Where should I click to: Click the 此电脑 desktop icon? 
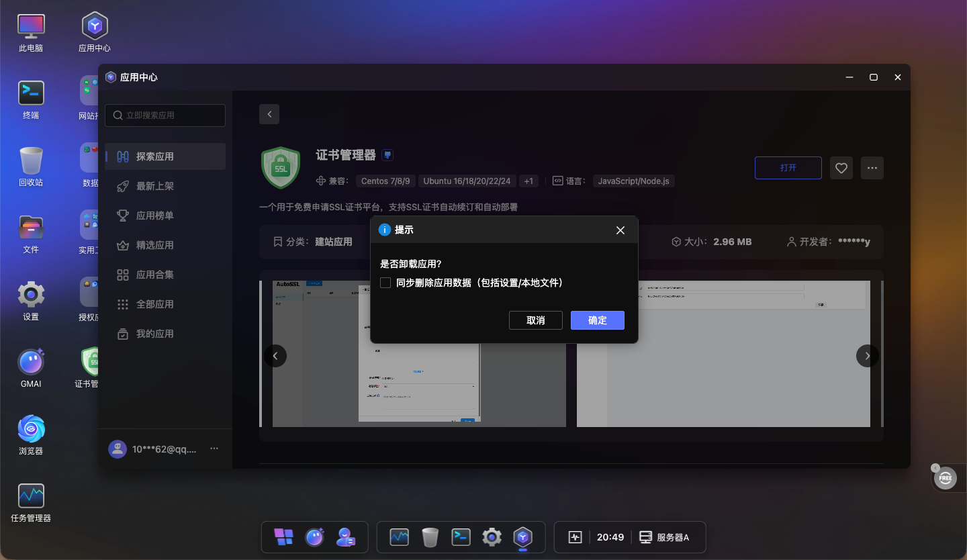[x=31, y=33]
